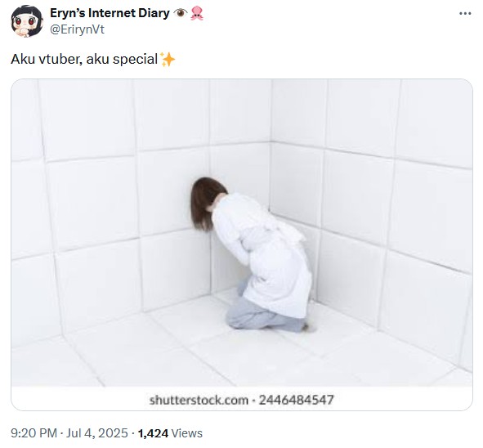Screen dimensions: 483x448
Task: Click the word vtuber in the tweet
Action: click(x=60, y=59)
